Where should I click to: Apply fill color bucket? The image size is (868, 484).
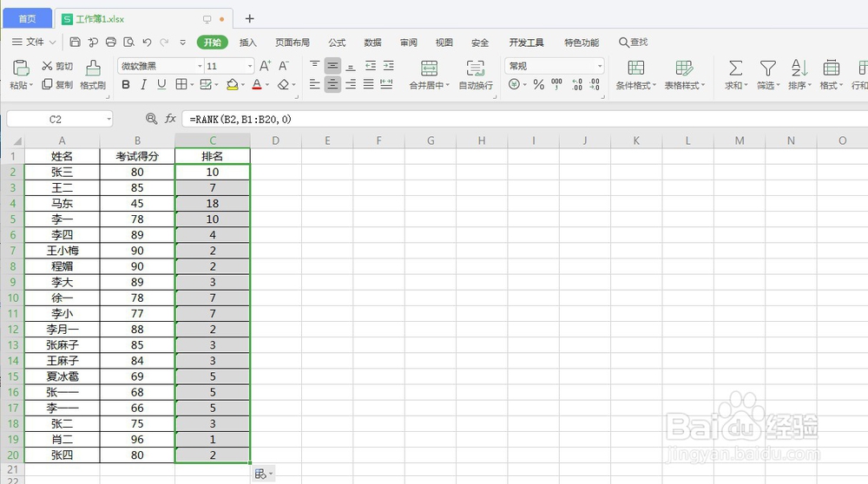[x=233, y=85]
